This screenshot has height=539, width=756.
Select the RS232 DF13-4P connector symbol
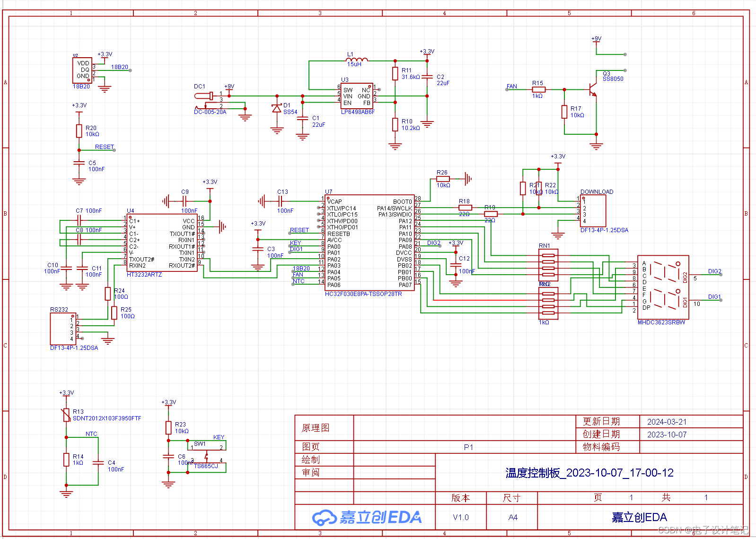point(63,328)
